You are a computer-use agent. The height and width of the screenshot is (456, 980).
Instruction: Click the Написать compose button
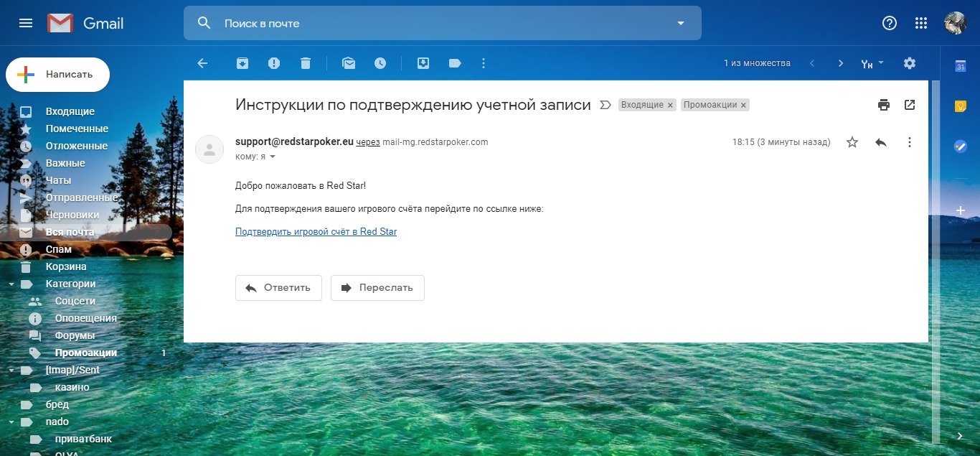coord(57,74)
